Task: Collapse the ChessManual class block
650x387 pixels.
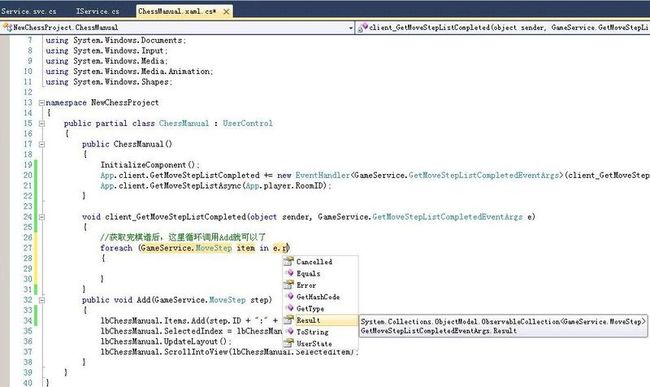Action: [41, 123]
